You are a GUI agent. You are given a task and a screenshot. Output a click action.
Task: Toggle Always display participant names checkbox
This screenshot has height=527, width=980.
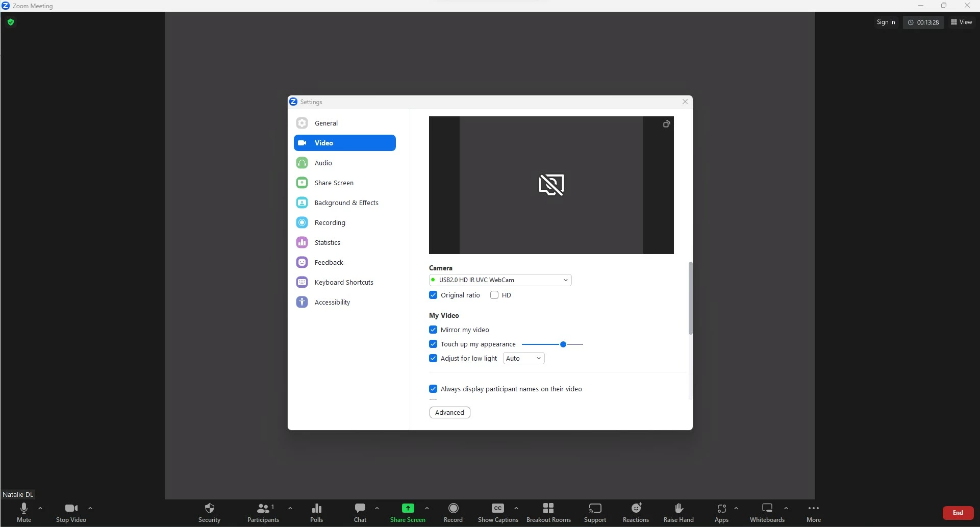433,389
